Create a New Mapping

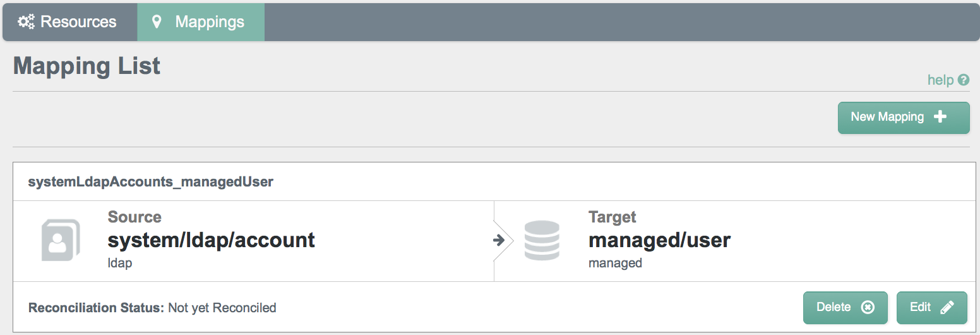(x=904, y=118)
